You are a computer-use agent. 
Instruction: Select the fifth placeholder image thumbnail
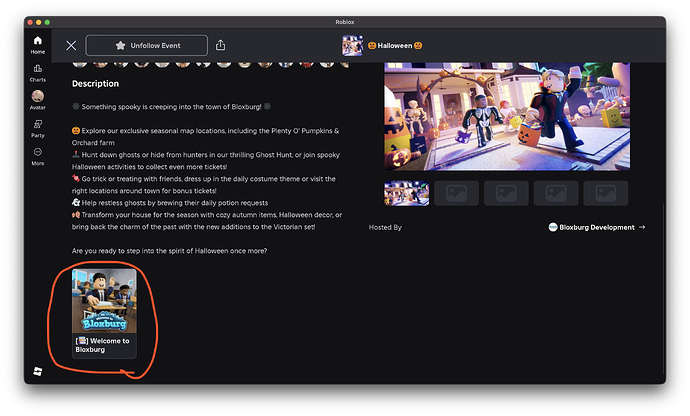606,193
